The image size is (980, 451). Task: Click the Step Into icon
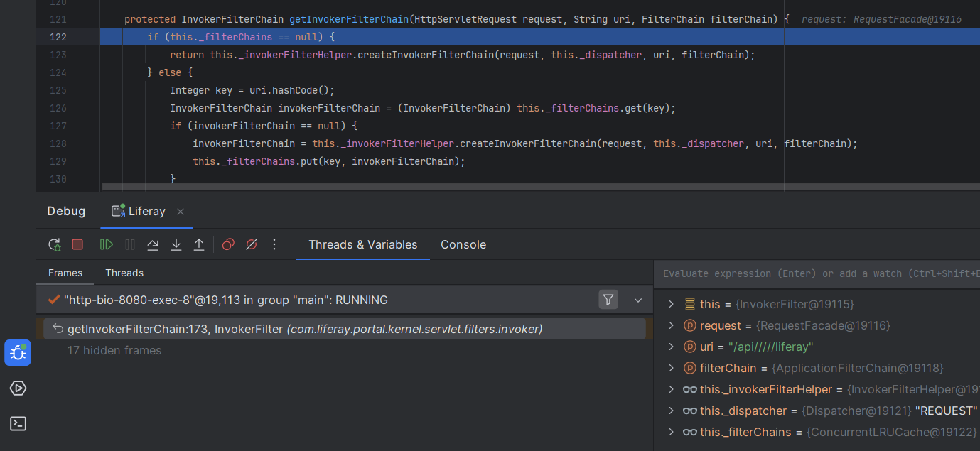176,244
